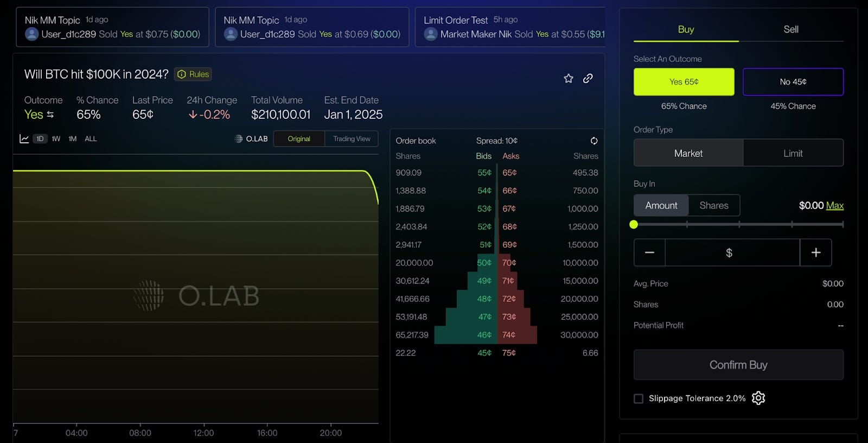This screenshot has height=443, width=868.
Task: Switch chart to Original view
Action: pos(299,138)
